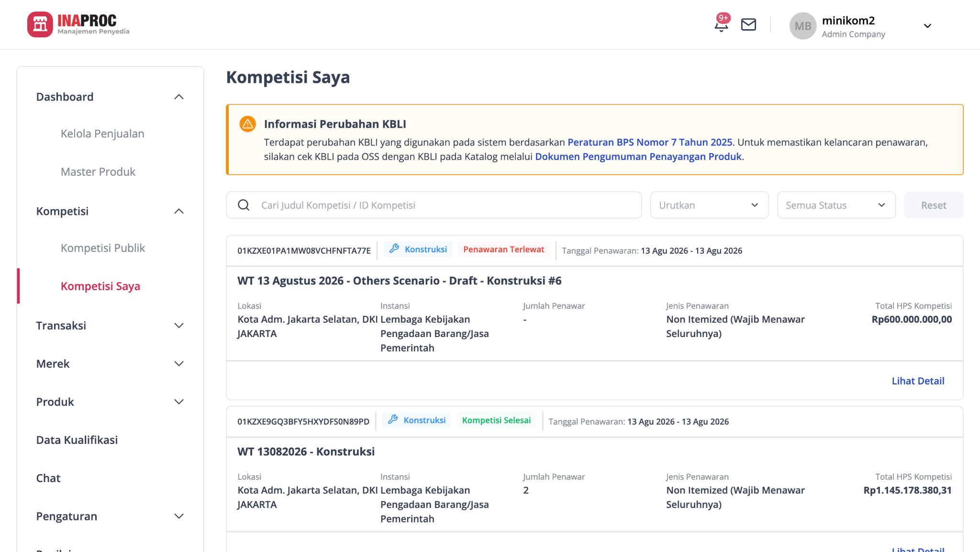Click the search magnifier icon
Screen dimensions: 980x552
click(x=244, y=205)
